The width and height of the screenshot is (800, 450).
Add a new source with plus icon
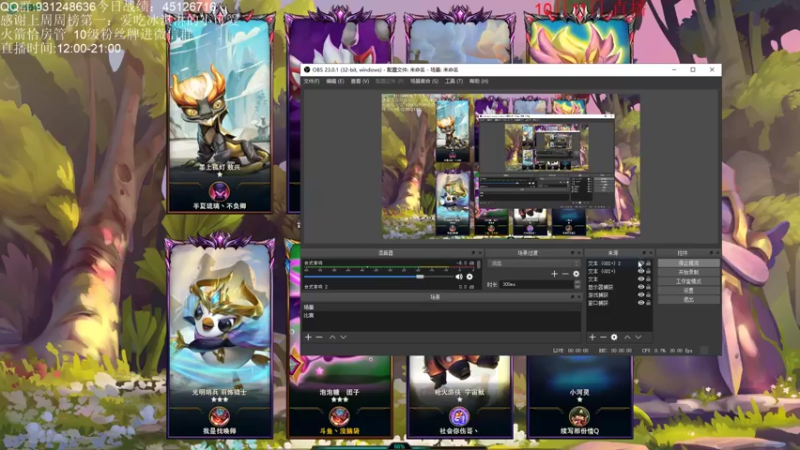tap(592, 337)
